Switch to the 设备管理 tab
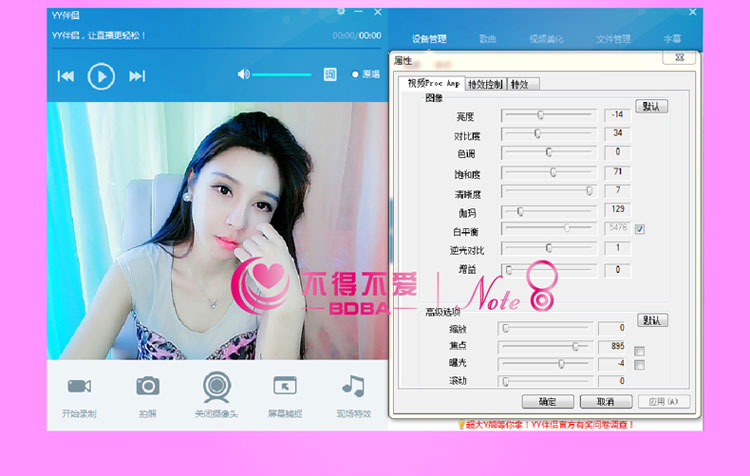 click(x=429, y=39)
